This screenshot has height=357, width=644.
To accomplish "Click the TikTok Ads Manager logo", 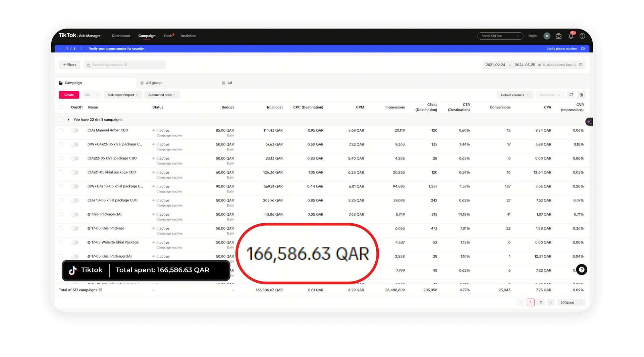I will coord(79,36).
